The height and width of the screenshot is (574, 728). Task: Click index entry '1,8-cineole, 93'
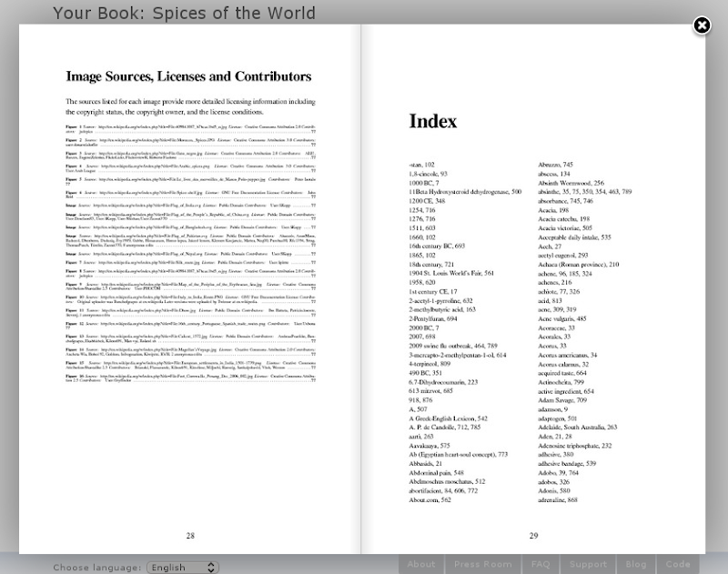click(x=428, y=174)
